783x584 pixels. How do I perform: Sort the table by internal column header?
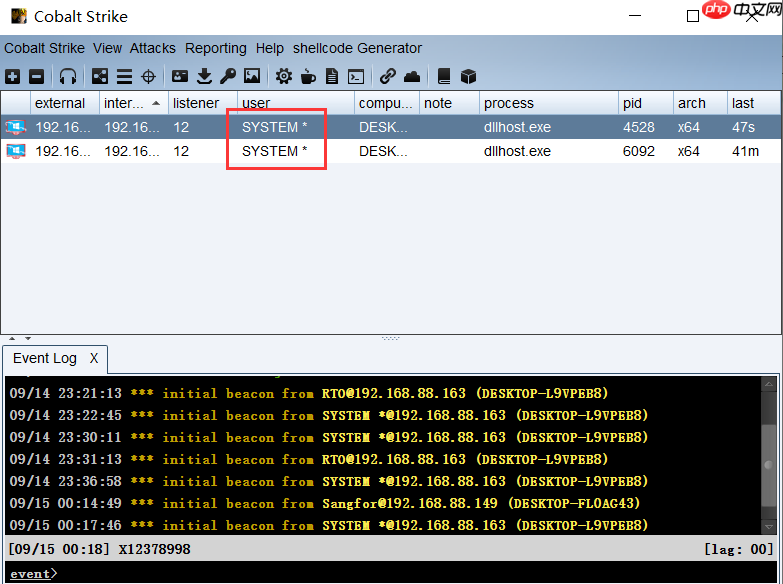pyautogui.click(x=125, y=103)
